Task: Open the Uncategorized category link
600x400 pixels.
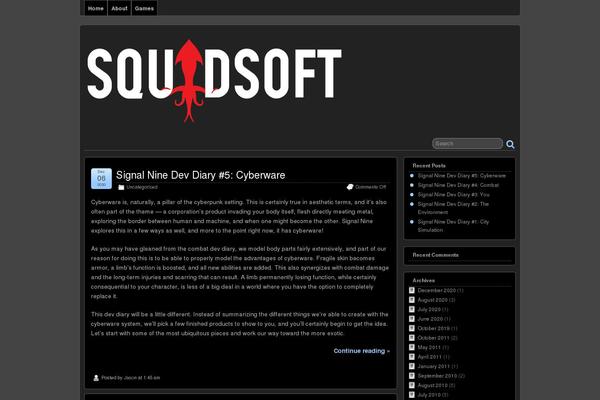Action: pos(142,187)
